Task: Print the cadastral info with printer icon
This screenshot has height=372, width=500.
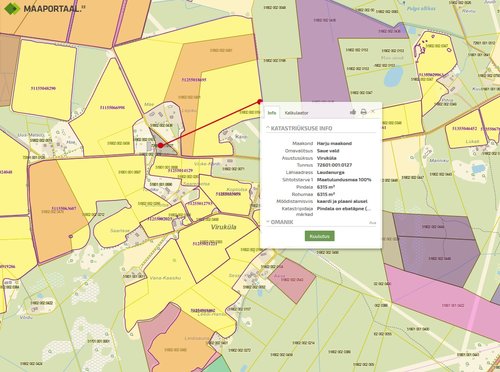Action: click(364, 112)
